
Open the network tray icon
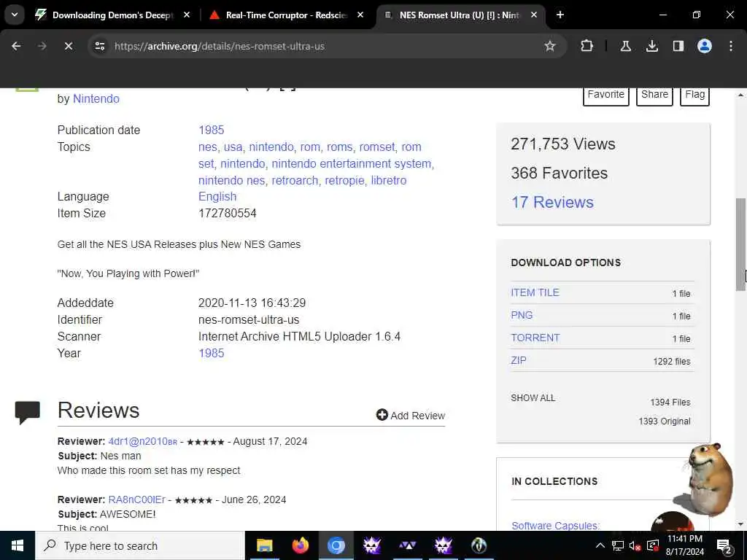618,545
